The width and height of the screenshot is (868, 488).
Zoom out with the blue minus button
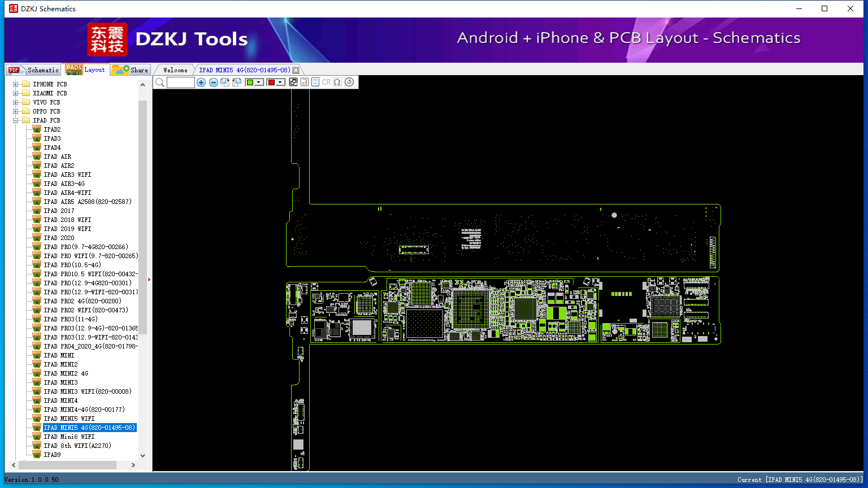pyautogui.click(x=214, y=82)
